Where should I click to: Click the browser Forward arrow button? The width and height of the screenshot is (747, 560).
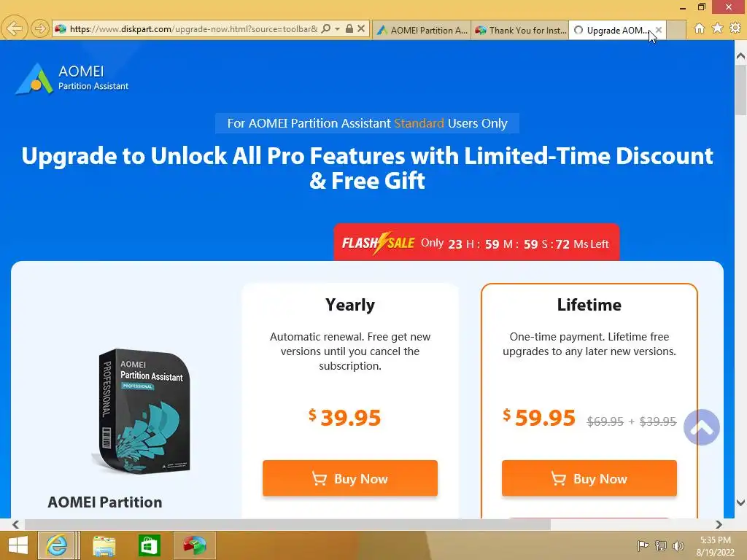40,28
